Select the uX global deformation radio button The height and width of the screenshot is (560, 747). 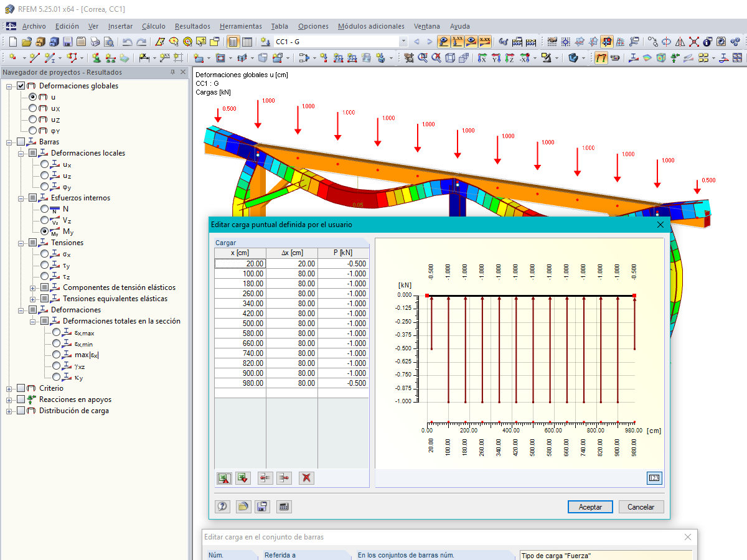(33, 108)
